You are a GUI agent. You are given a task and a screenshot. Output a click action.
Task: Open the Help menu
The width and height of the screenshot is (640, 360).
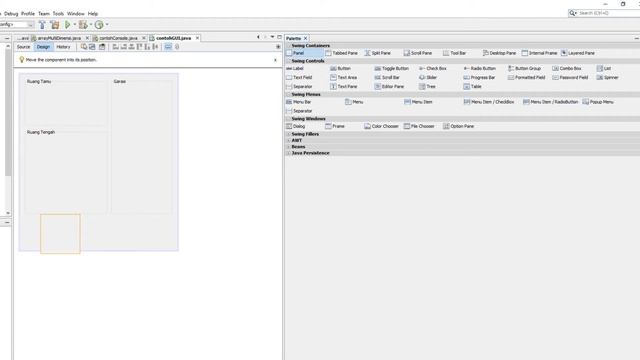[93, 13]
